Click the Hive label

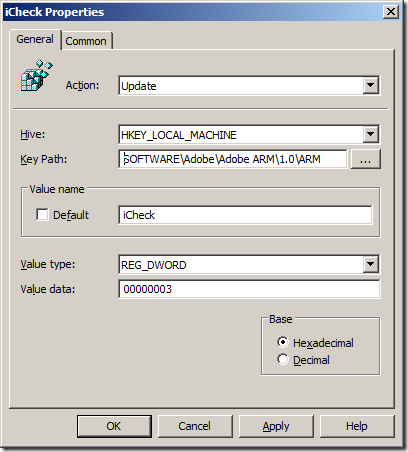point(33,134)
